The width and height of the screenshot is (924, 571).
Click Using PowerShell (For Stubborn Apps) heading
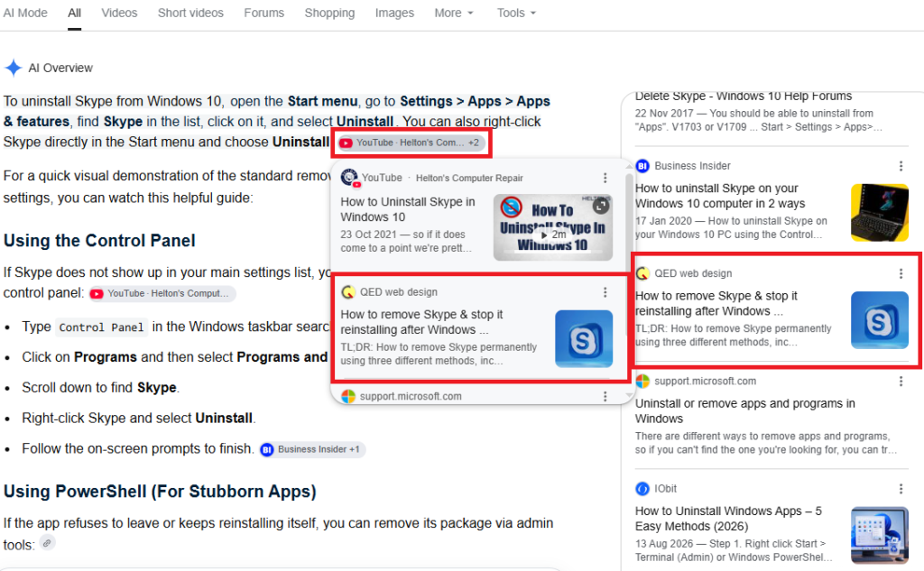pos(160,492)
